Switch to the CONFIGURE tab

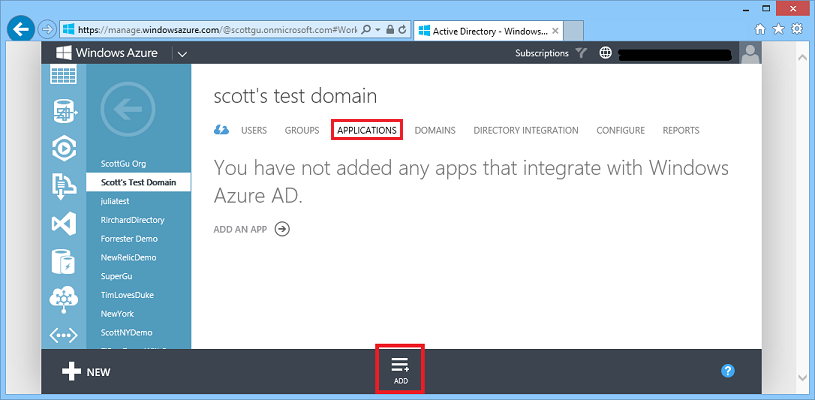(621, 130)
